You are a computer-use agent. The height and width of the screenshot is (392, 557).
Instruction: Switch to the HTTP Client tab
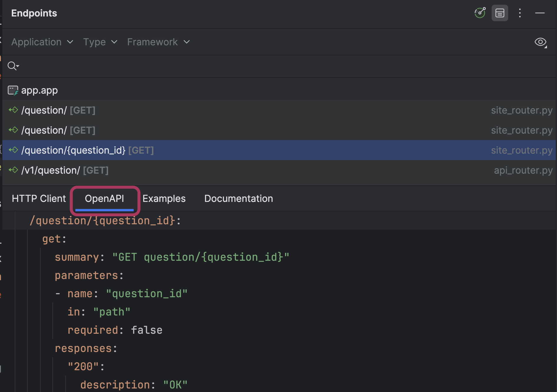pyautogui.click(x=39, y=199)
